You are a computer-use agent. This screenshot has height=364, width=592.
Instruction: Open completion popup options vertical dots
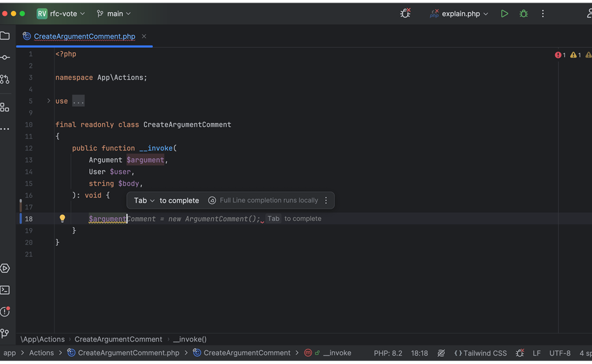coord(326,200)
